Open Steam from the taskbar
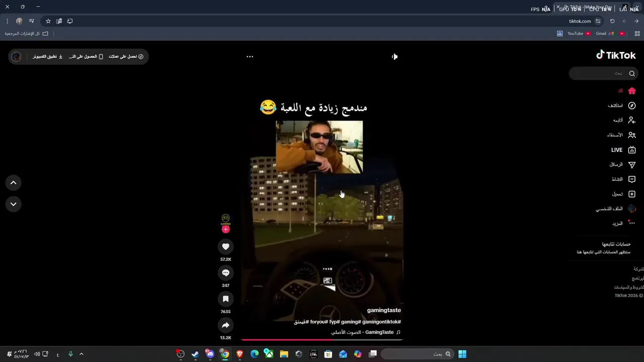 pos(195,354)
